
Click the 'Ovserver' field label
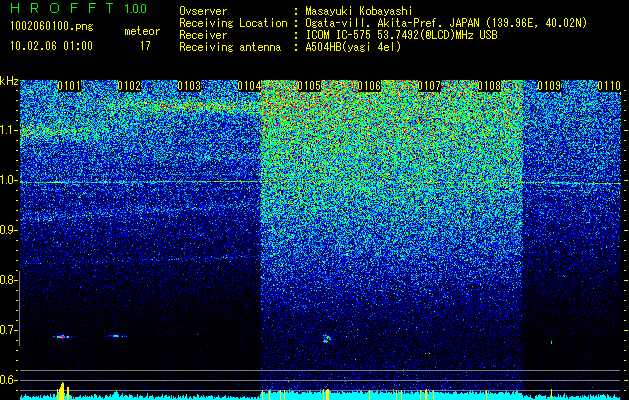(x=203, y=11)
